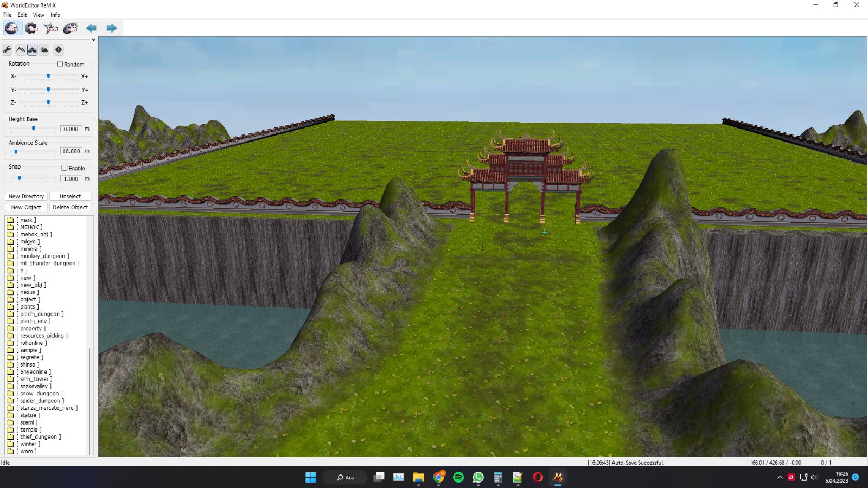
Task: Expand the milgyo folder
Action: pos(23,242)
